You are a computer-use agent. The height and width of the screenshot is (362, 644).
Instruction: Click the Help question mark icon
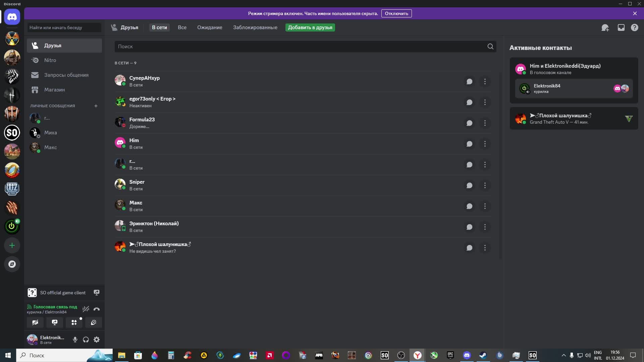pyautogui.click(x=635, y=28)
